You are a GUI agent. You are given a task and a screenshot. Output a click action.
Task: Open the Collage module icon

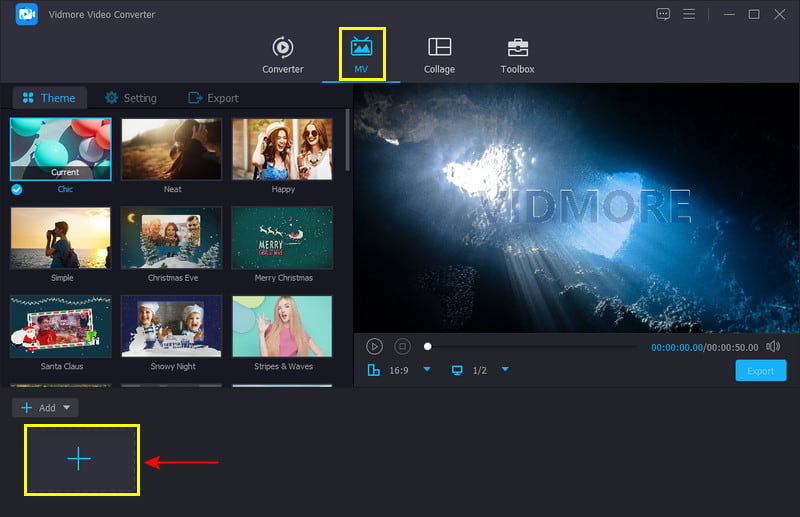[x=439, y=48]
